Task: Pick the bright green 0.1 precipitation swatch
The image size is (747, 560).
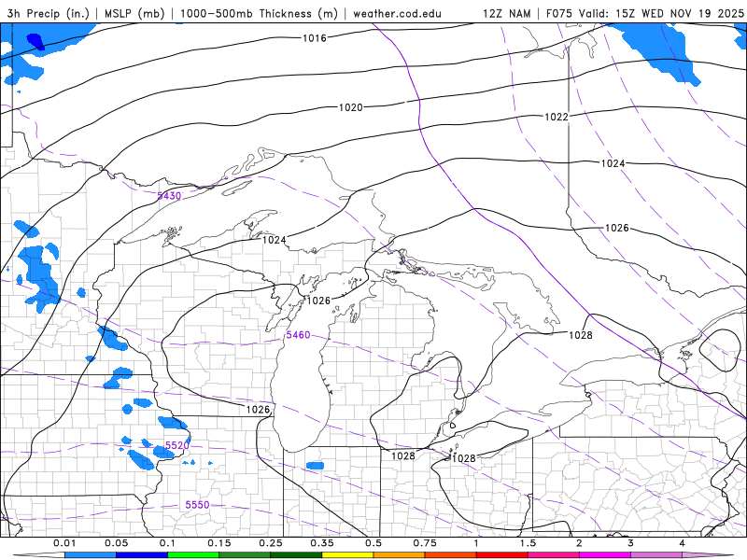Action: [x=193, y=555]
